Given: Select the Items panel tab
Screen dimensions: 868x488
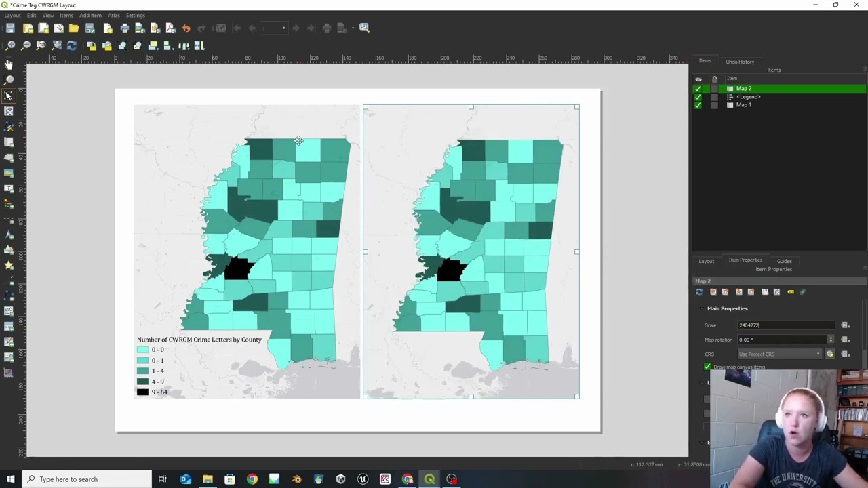Looking at the screenshot, I should pos(705,61).
